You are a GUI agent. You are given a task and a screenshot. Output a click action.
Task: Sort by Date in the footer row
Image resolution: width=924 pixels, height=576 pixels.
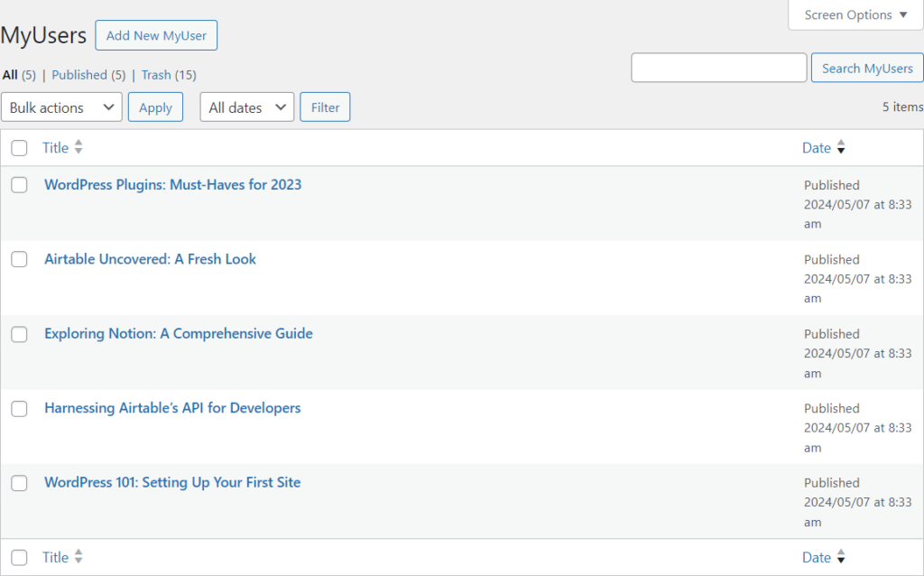pos(817,558)
